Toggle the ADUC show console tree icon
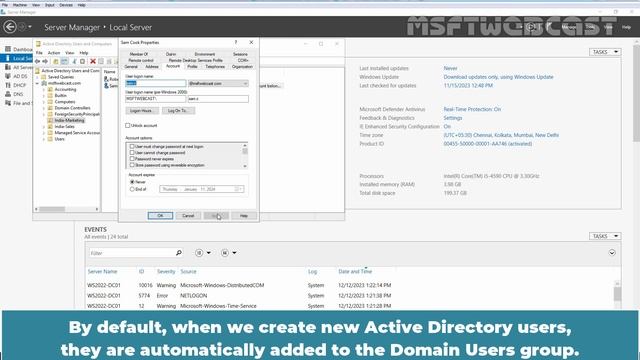Screen dimensions: 640x360 click(64, 61)
